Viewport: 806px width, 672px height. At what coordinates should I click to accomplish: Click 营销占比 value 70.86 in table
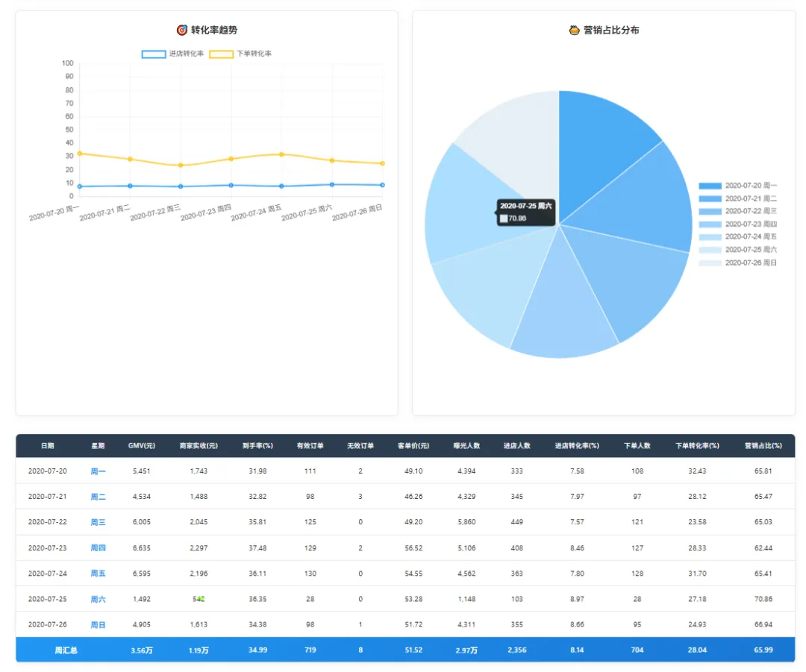763,599
